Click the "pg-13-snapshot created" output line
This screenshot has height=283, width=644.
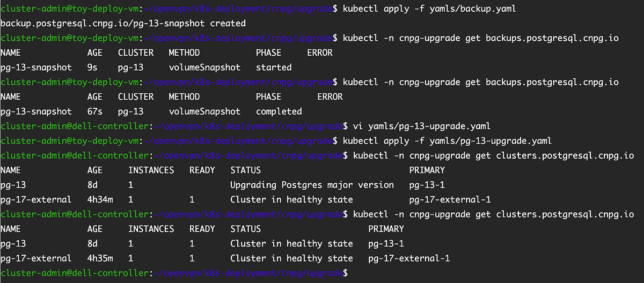coord(123,24)
